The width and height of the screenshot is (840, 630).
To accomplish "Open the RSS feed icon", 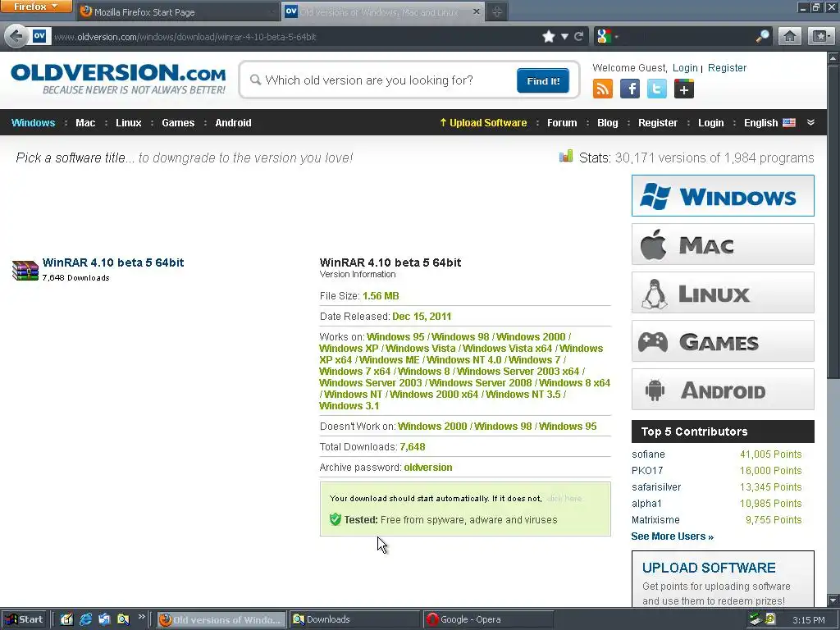I will click(603, 89).
